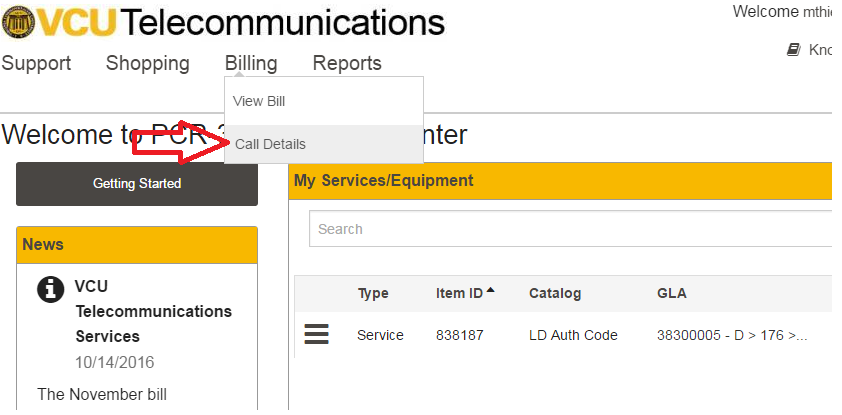Click 'The November bill' news text

[102, 394]
